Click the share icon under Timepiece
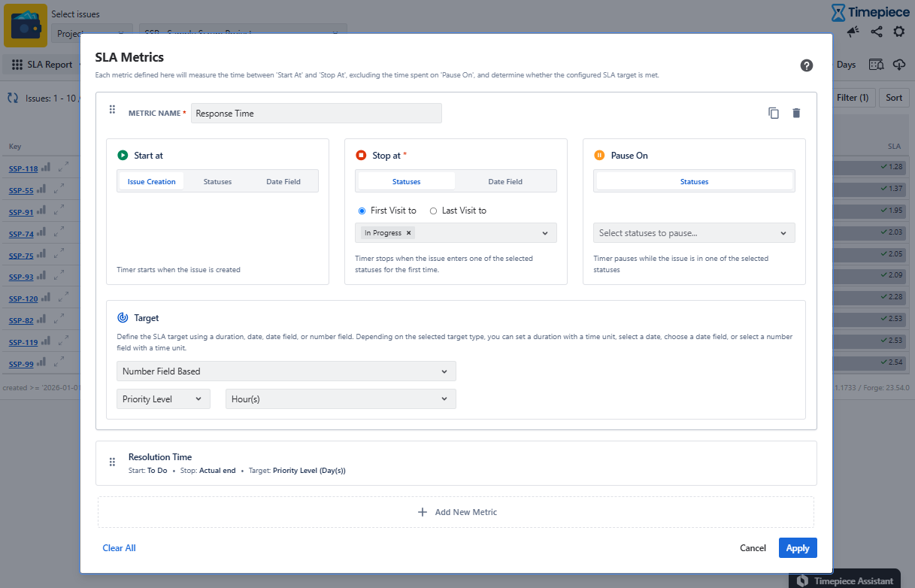 pyautogui.click(x=877, y=32)
